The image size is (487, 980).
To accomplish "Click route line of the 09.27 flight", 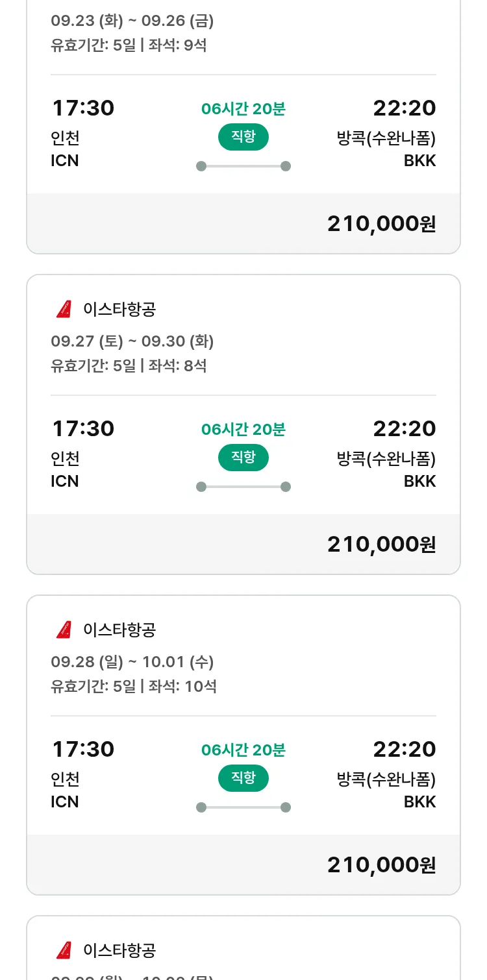I will [x=243, y=487].
